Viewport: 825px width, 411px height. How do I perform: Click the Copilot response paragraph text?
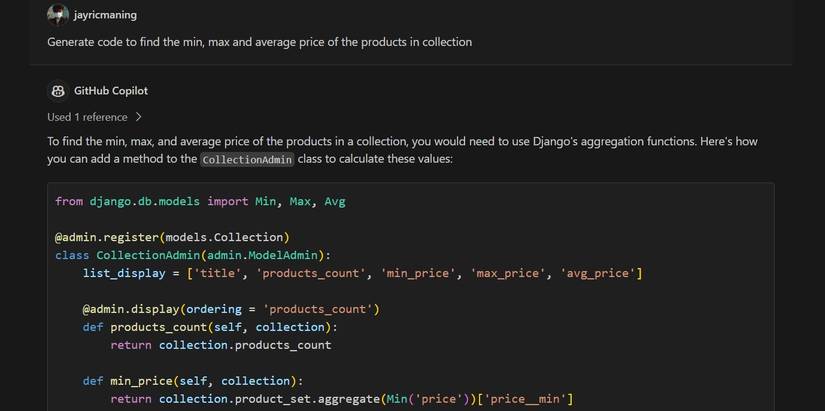pyautogui.click(x=400, y=142)
